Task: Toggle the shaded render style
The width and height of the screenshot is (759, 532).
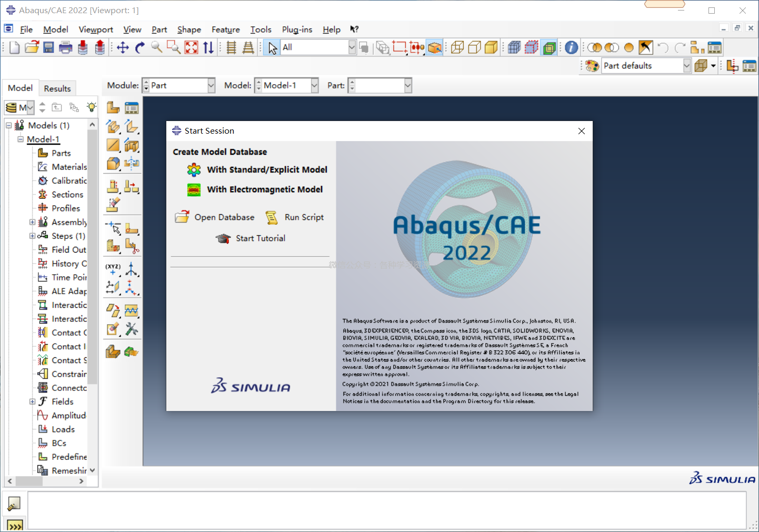Action: [491, 48]
